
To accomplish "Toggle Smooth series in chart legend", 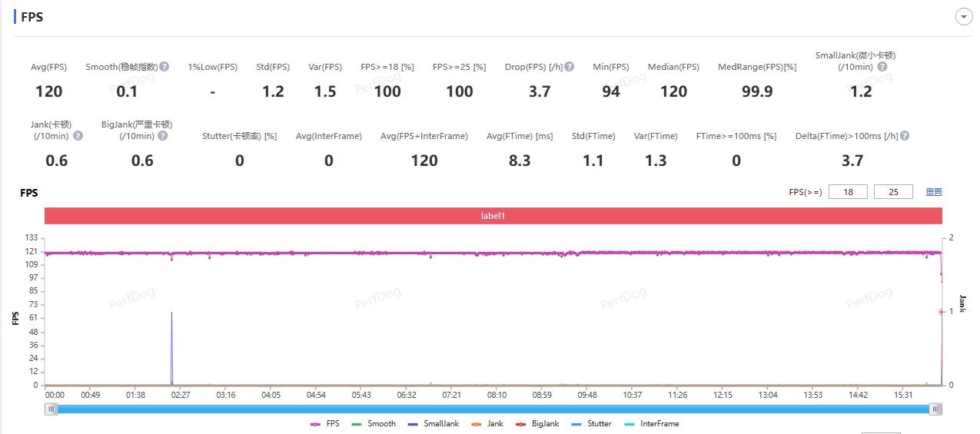I will 374,423.
